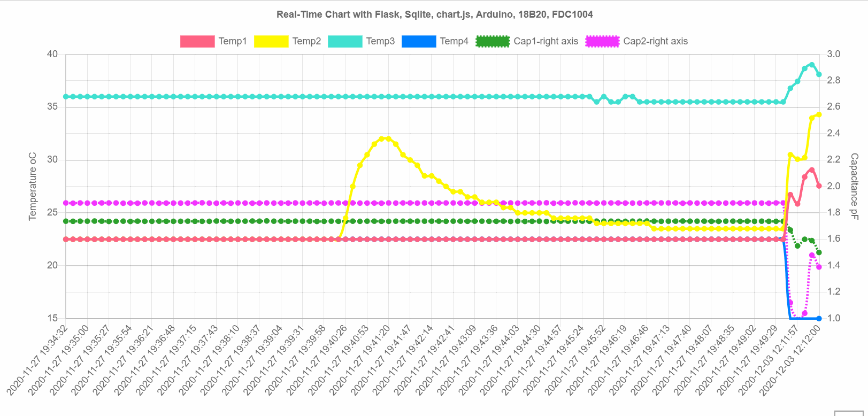The width and height of the screenshot is (868, 416).
Task: Click the right axis value 2.2
Action: [x=833, y=159]
